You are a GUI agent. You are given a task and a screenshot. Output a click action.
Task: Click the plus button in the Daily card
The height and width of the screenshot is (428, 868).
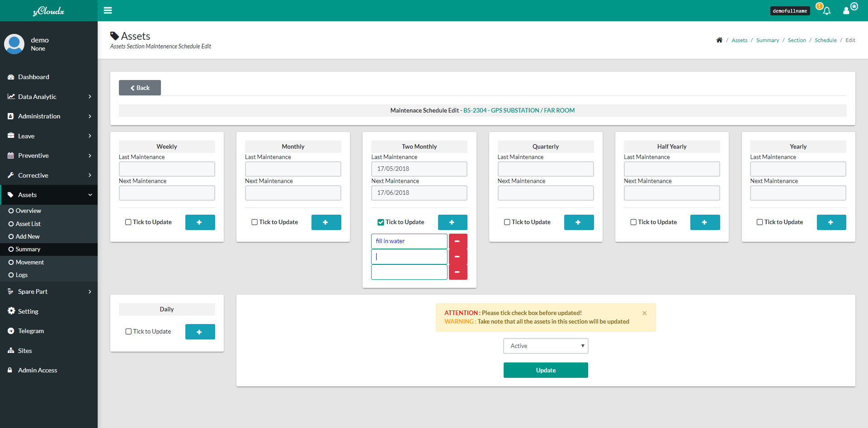click(200, 332)
